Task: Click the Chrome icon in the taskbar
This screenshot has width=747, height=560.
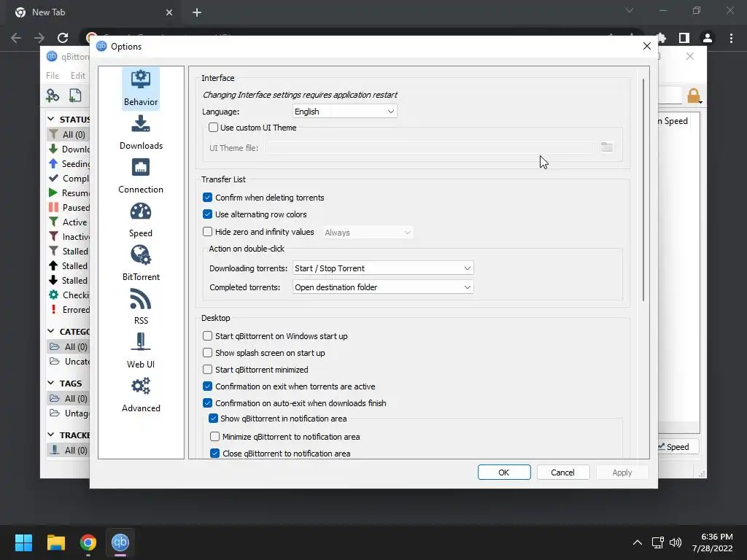Action: coord(88,542)
